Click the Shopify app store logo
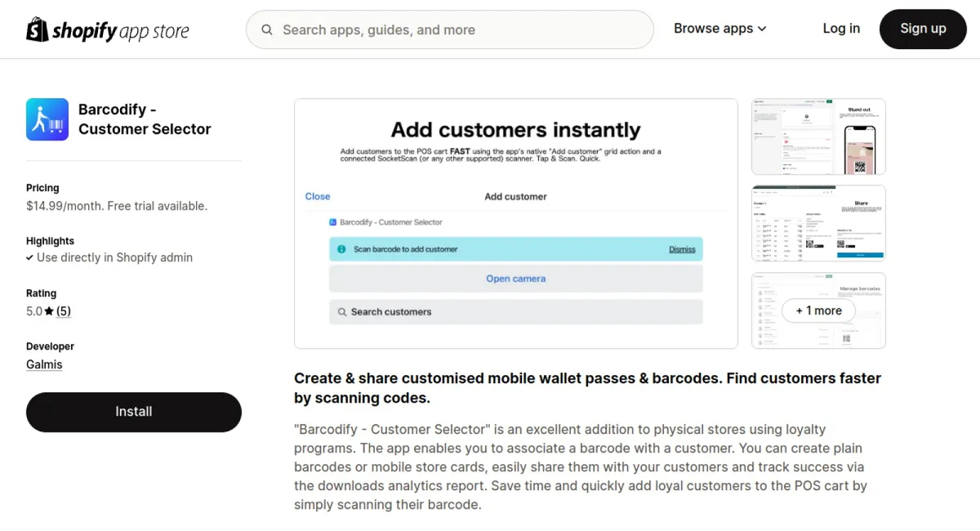 tap(108, 30)
